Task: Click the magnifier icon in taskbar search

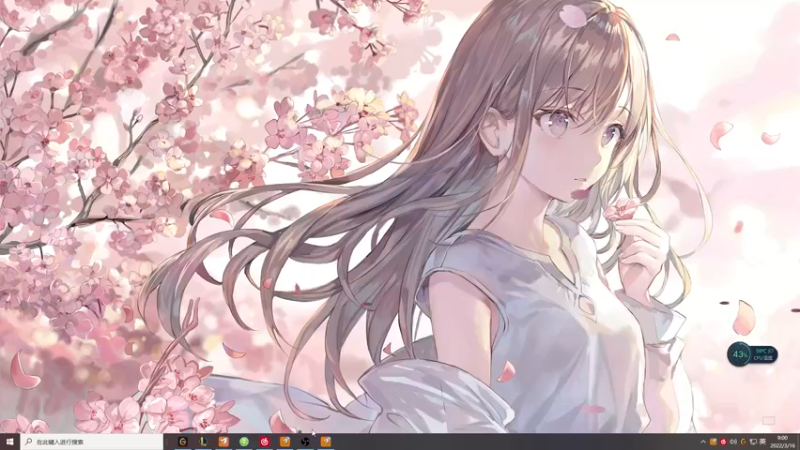Action: tap(29, 442)
